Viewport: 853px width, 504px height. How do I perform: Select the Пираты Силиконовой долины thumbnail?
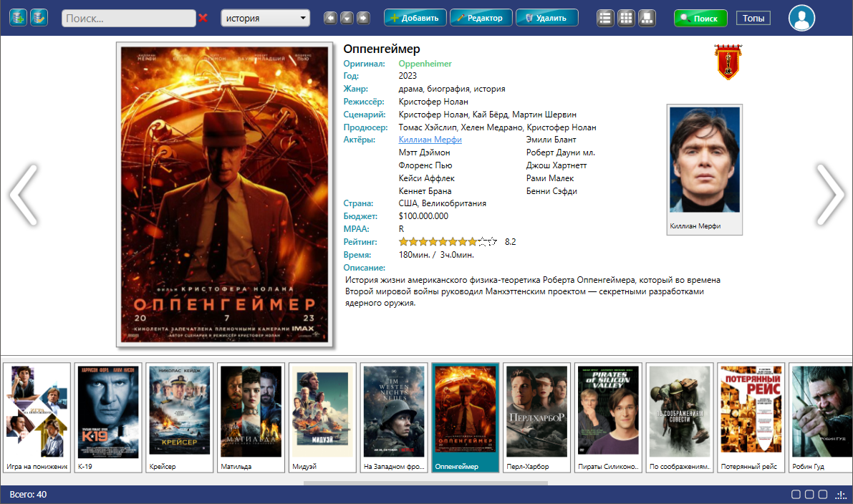coord(608,417)
